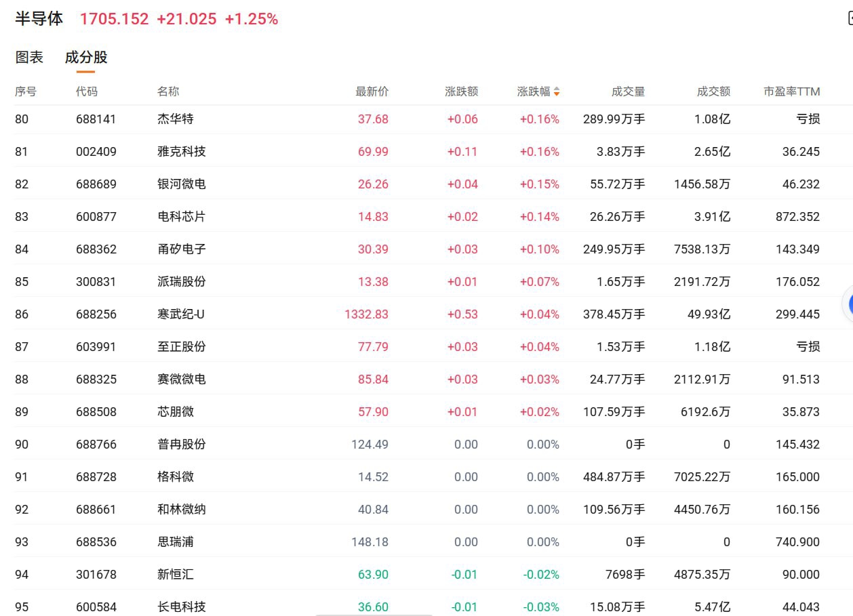Switch to the 图表 tab
853x616 pixels.
pos(29,58)
